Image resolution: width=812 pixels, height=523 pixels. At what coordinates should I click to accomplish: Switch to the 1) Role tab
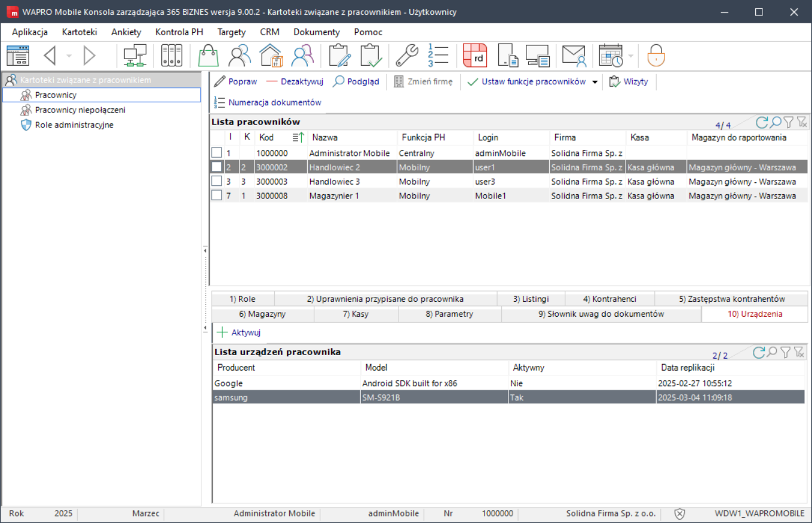[x=243, y=299]
